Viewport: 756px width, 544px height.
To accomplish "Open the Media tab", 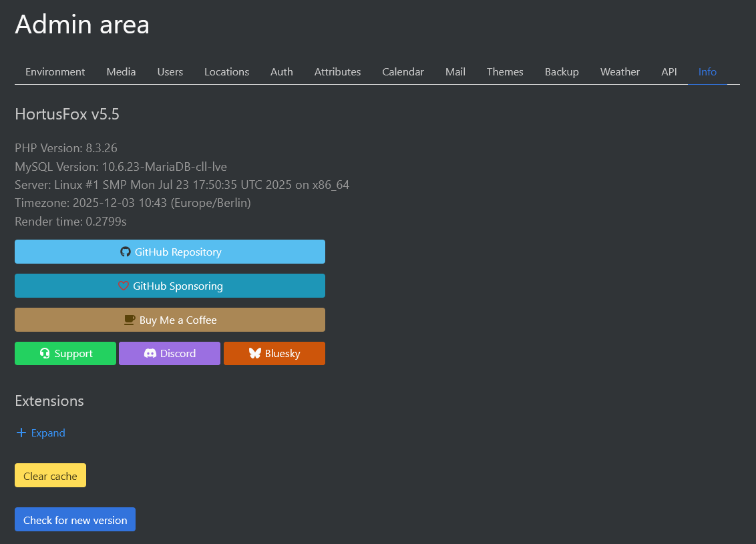I will 121,71.
